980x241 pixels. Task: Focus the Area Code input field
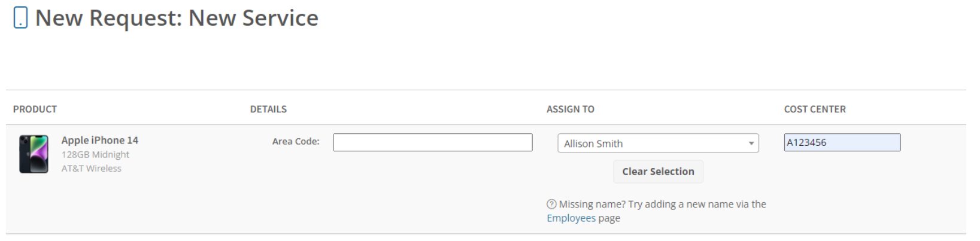click(x=432, y=142)
